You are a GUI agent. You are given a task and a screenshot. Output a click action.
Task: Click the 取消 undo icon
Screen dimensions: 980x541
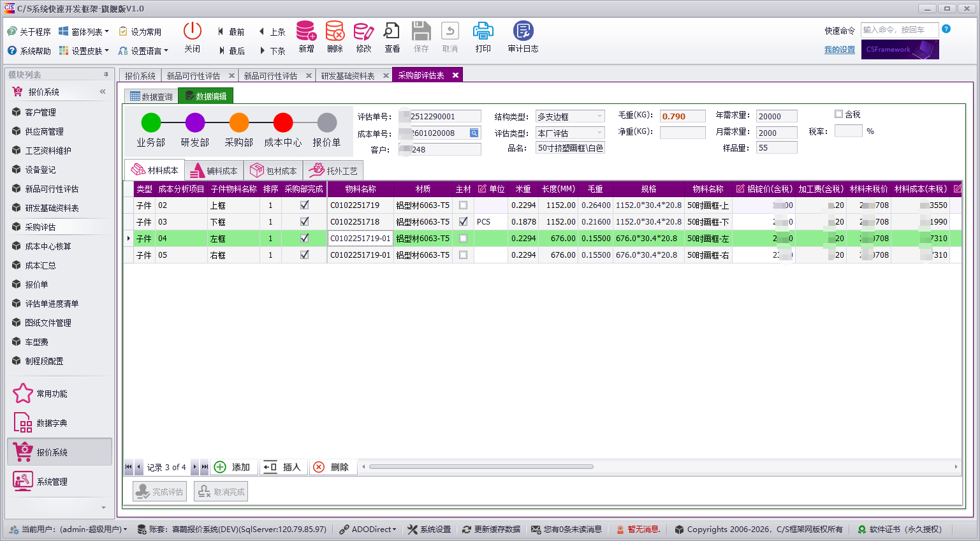pos(450,31)
